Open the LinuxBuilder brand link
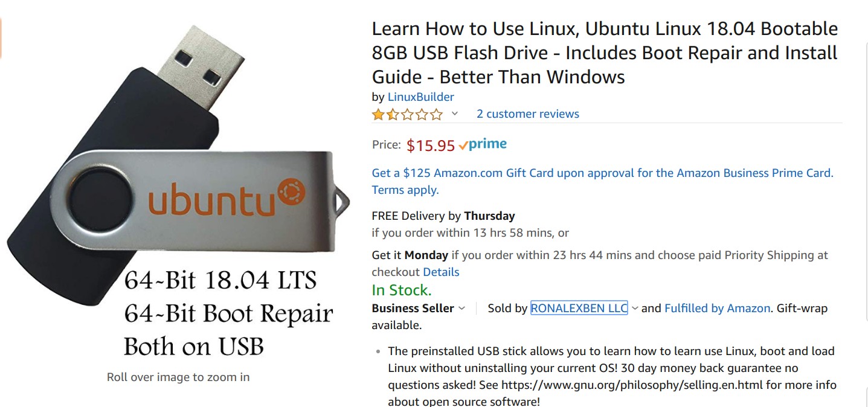Image resolution: width=868 pixels, height=407 pixels. click(420, 97)
